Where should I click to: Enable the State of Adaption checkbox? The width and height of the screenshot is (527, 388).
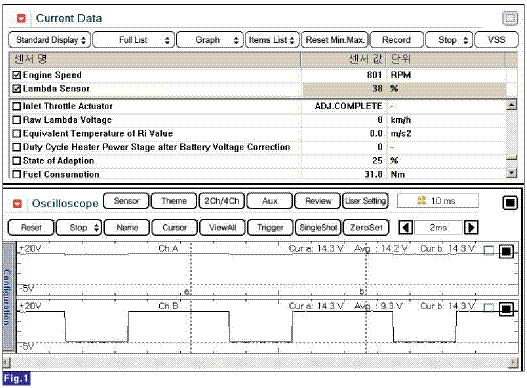coord(16,161)
